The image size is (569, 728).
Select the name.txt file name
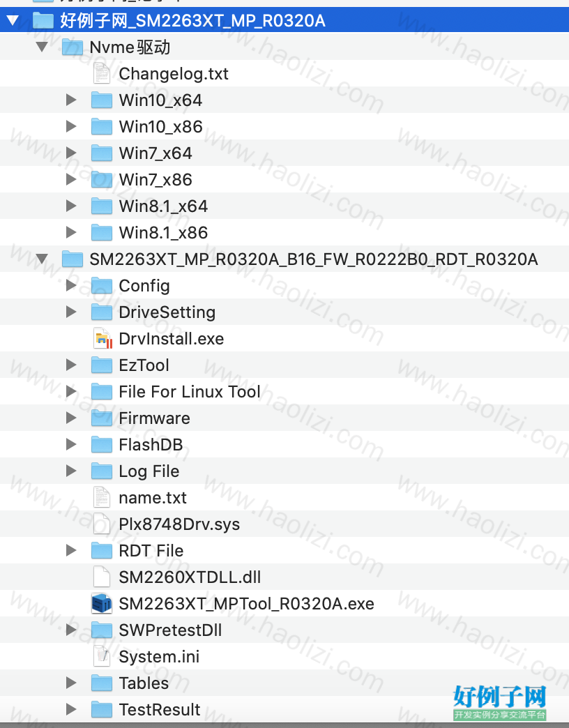153,497
